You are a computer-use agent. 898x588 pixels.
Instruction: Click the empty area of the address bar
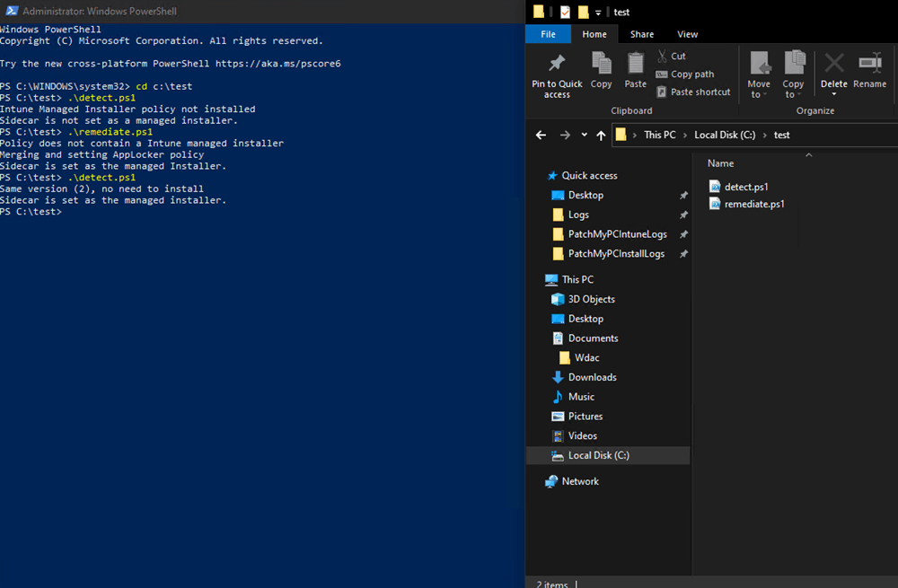coord(845,136)
